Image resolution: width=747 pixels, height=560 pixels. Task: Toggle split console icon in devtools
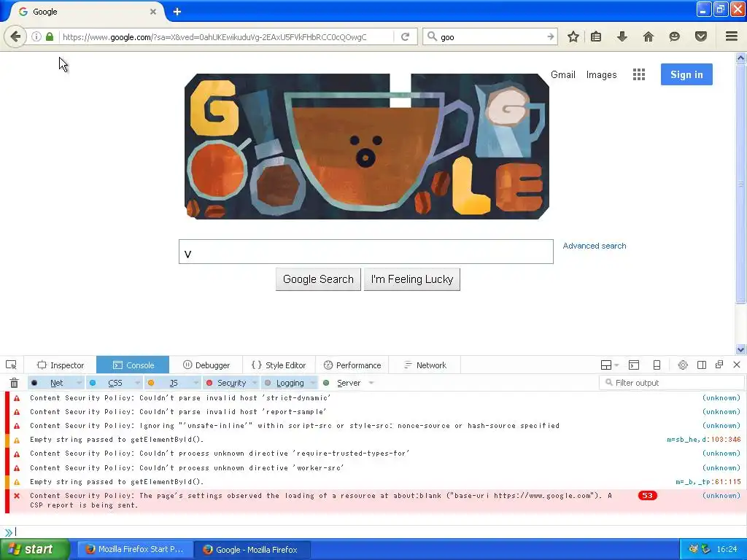pos(634,365)
